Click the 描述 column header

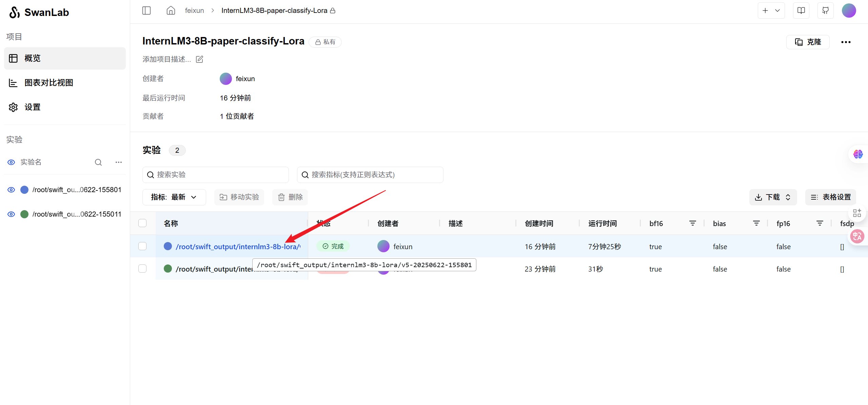coord(456,223)
